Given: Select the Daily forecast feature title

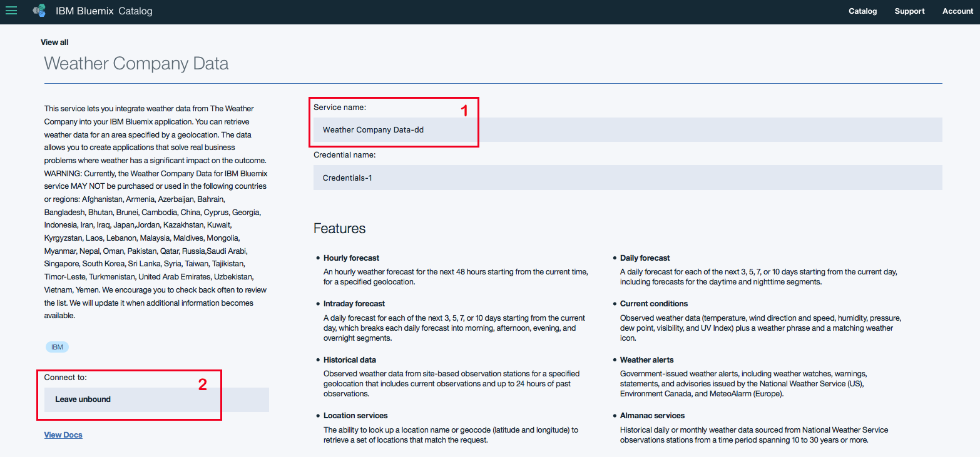Looking at the screenshot, I should (x=645, y=258).
